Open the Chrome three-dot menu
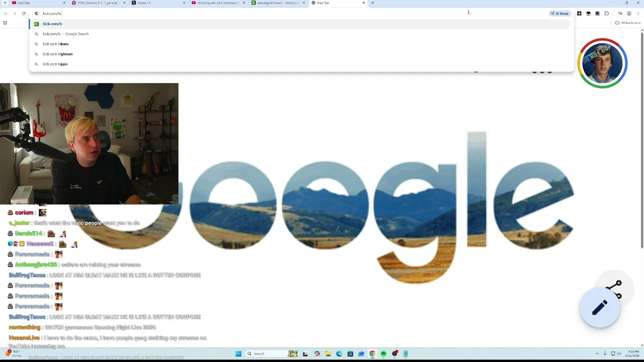The image size is (644, 362). [x=638, y=14]
